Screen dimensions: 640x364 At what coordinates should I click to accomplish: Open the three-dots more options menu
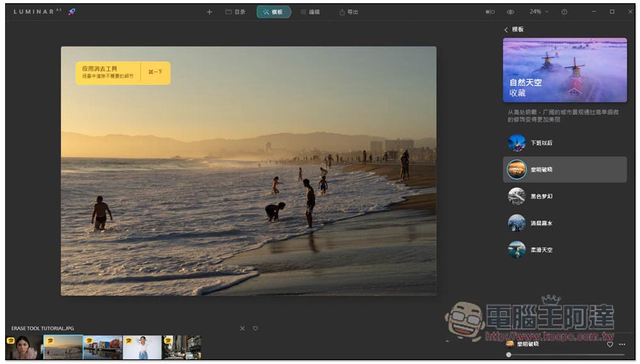pyautogui.click(x=622, y=344)
